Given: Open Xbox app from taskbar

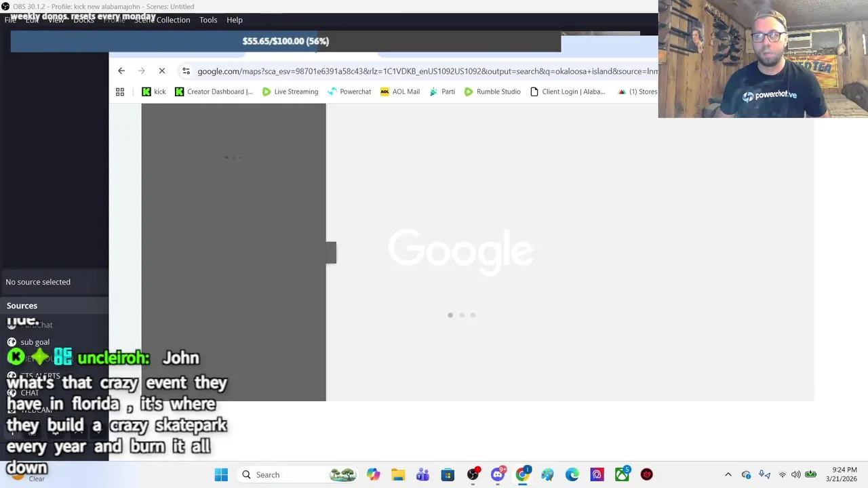Looking at the screenshot, I should pos(622,474).
